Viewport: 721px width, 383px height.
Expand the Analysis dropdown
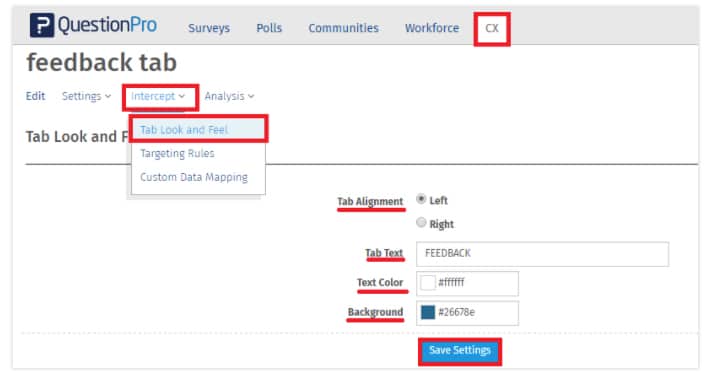click(x=229, y=96)
